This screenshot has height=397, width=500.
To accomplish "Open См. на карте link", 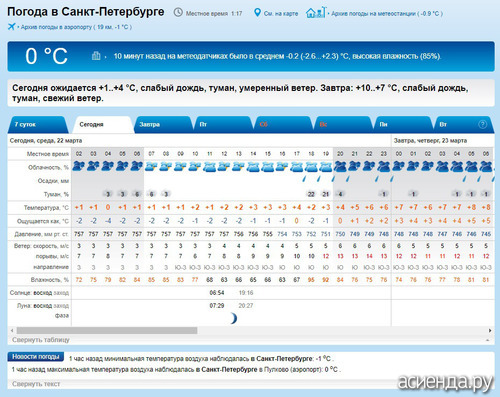I will [281, 14].
